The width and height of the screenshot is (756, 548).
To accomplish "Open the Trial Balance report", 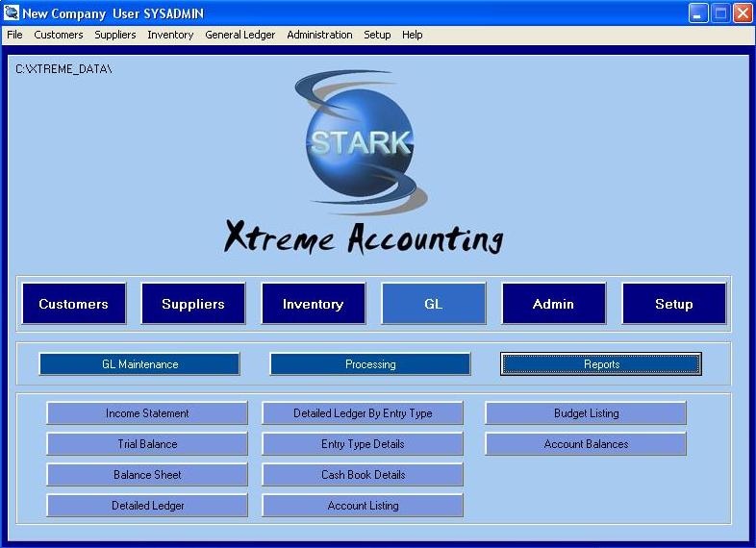I will pos(147,444).
